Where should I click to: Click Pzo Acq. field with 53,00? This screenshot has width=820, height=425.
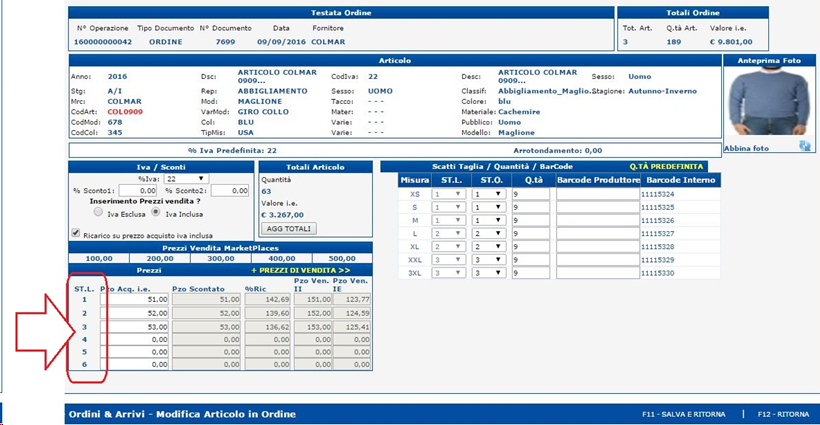click(134, 327)
